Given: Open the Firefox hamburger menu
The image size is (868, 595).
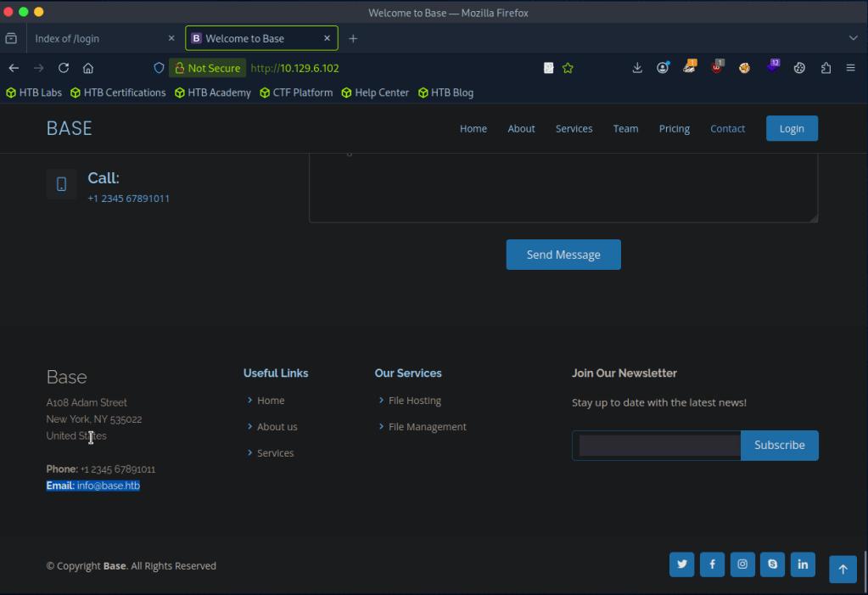Looking at the screenshot, I should coord(850,68).
